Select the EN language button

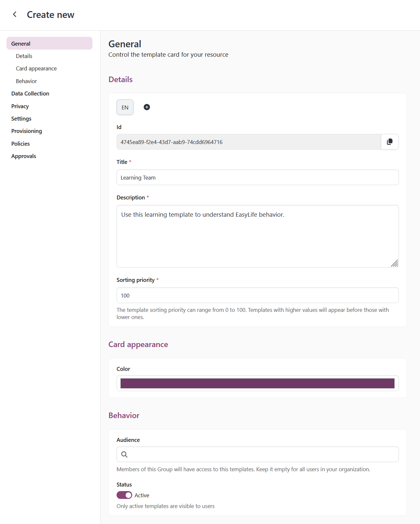(x=125, y=107)
